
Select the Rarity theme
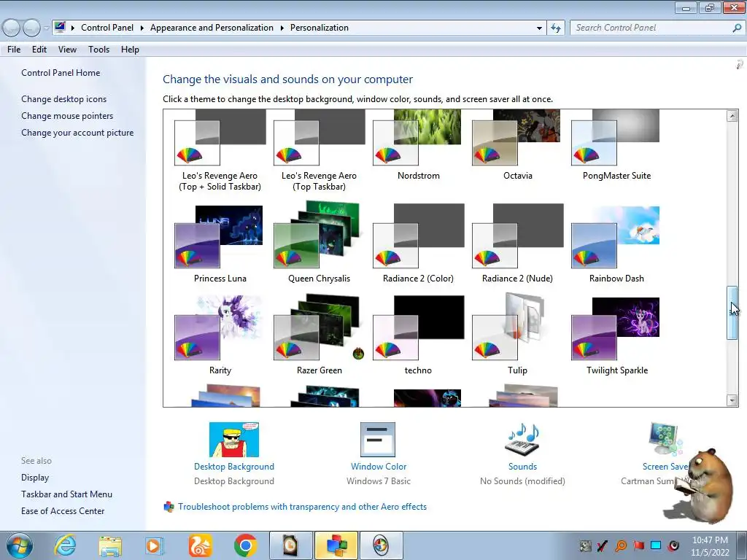point(220,335)
